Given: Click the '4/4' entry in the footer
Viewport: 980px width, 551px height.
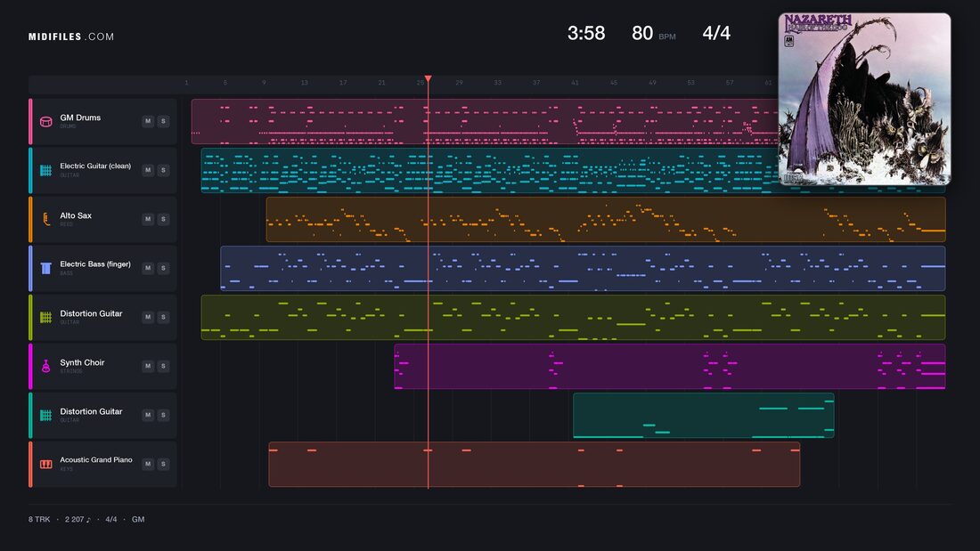Looking at the screenshot, I should pos(111,519).
